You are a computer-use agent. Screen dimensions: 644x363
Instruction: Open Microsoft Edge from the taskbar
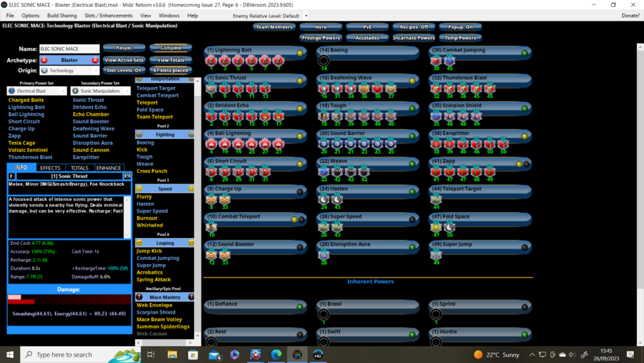(x=276, y=355)
